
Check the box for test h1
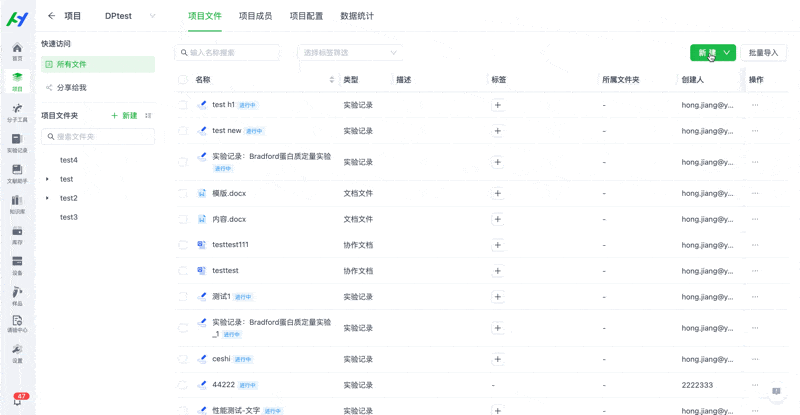[183, 105]
